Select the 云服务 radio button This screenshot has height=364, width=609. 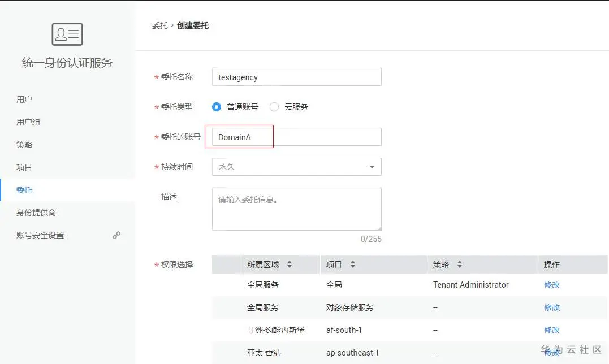click(274, 106)
